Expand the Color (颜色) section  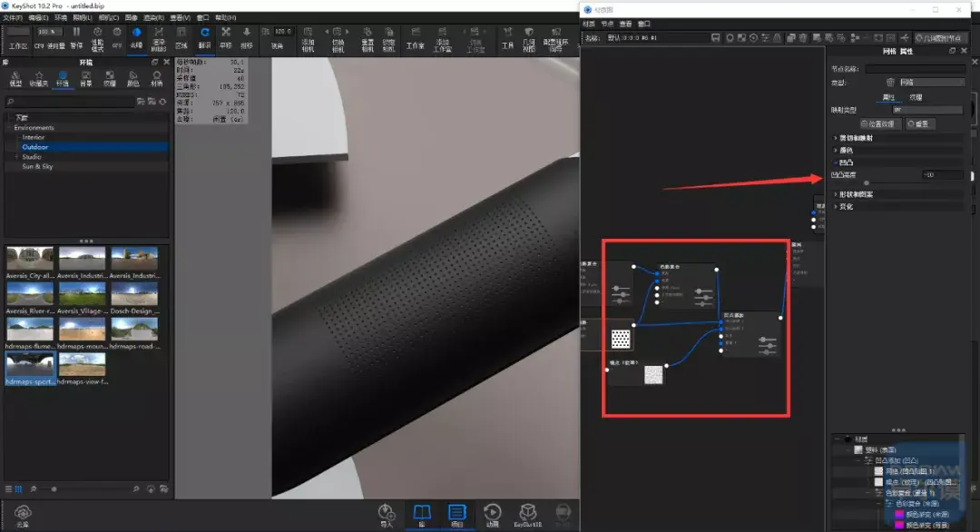(x=846, y=150)
